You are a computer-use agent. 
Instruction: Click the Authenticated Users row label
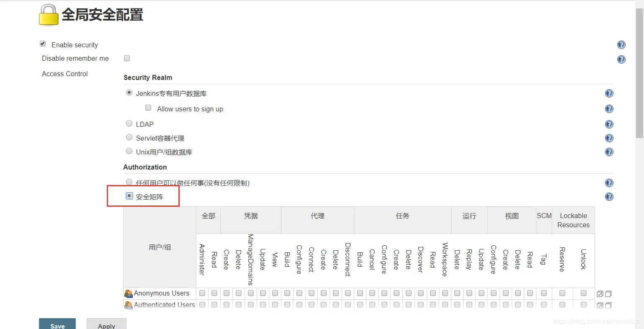point(165,305)
